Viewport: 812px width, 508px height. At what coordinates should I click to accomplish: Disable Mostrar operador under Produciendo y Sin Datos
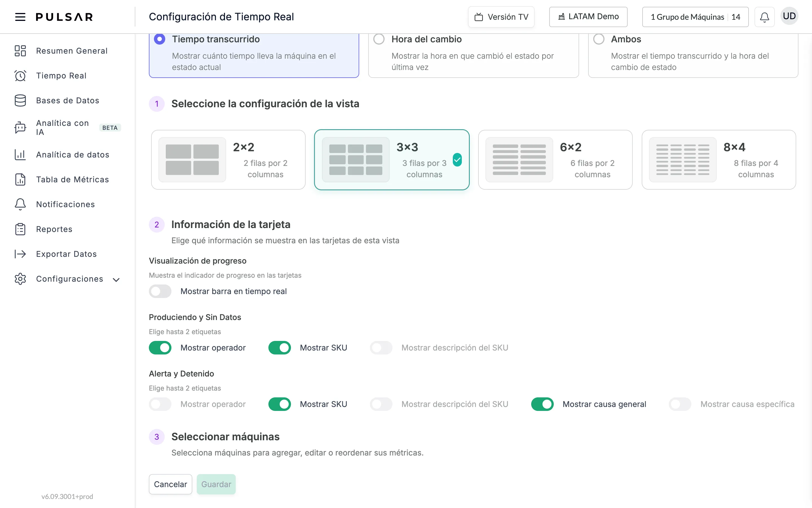pyautogui.click(x=160, y=348)
